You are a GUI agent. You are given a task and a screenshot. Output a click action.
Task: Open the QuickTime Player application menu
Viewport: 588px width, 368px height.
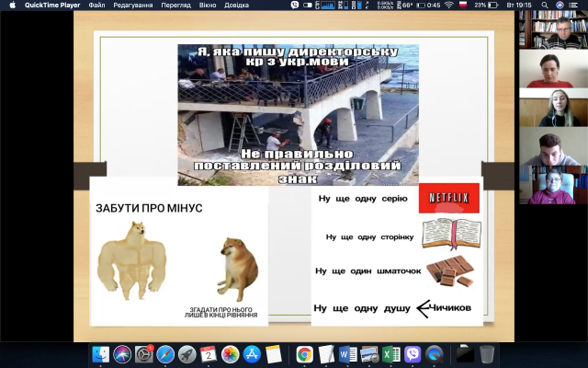pyautogui.click(x=52, y=6)
